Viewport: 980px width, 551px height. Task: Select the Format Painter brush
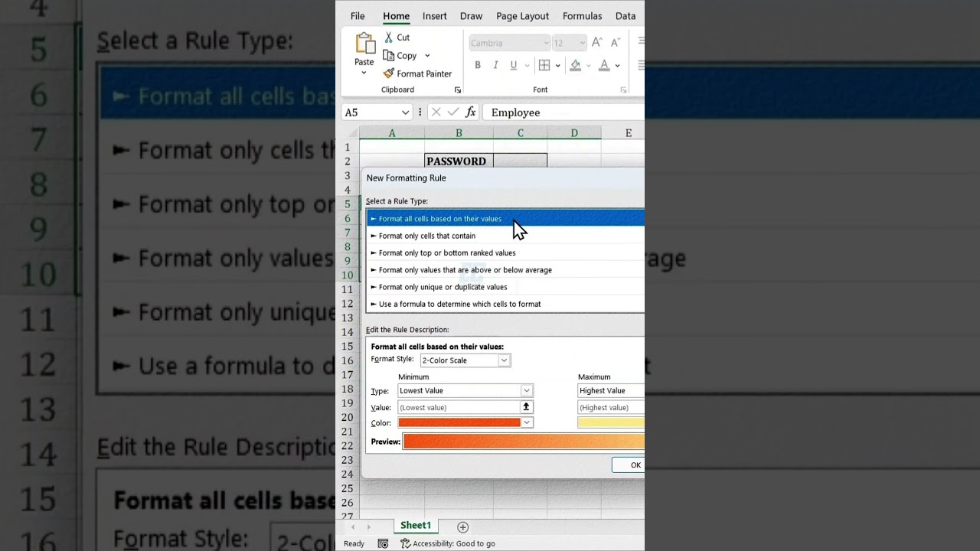tap(389, 73)
